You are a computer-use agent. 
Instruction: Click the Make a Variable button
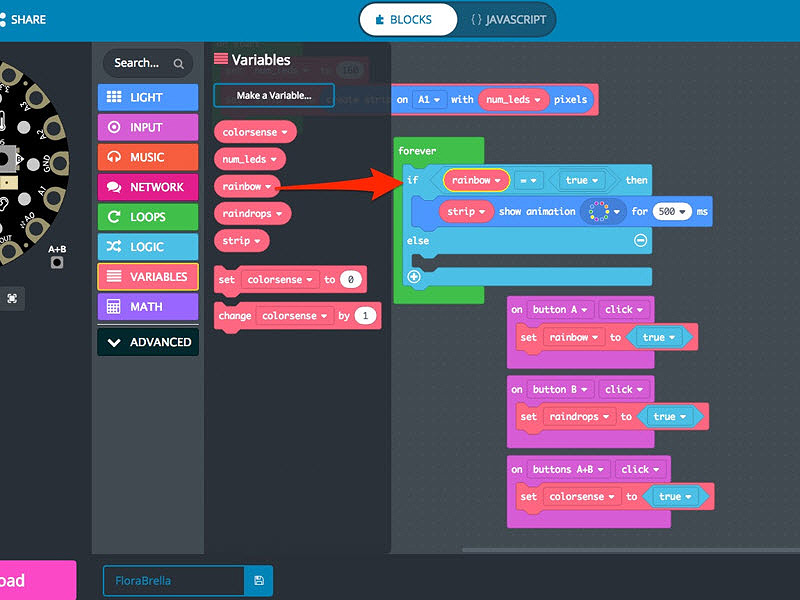[x=272, y=95]
